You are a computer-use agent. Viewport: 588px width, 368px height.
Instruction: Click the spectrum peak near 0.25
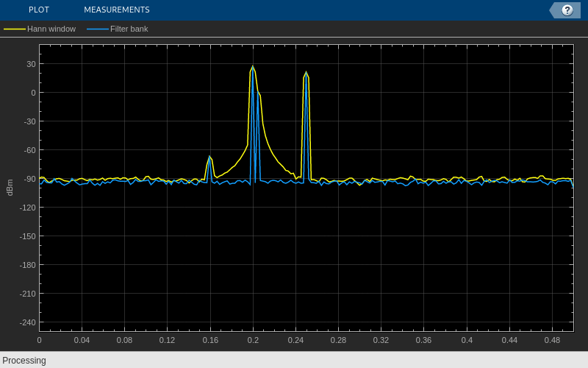306,72
